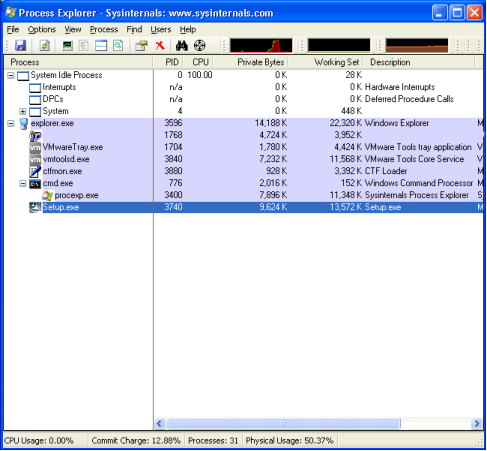Click the Process Explorer title bar icon

tap(11, 12)
